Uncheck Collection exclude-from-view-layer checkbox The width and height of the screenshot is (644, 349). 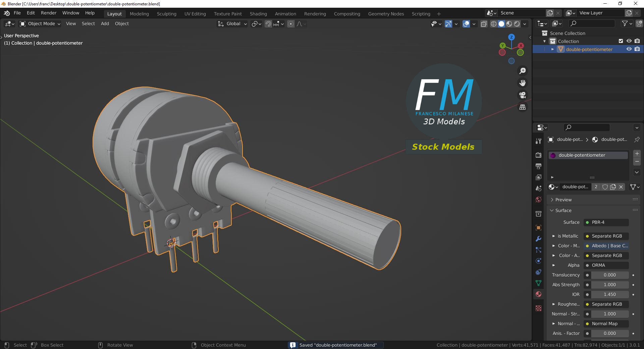(621, 41)
